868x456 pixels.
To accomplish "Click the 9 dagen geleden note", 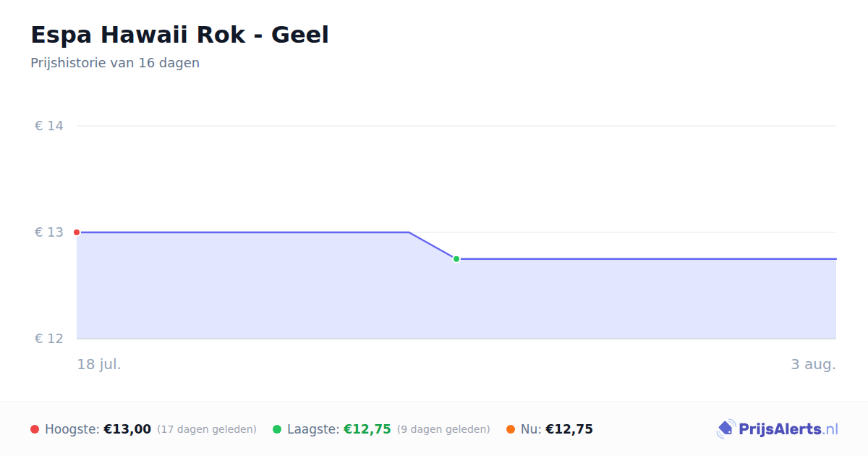I will (x=443, y=429).
